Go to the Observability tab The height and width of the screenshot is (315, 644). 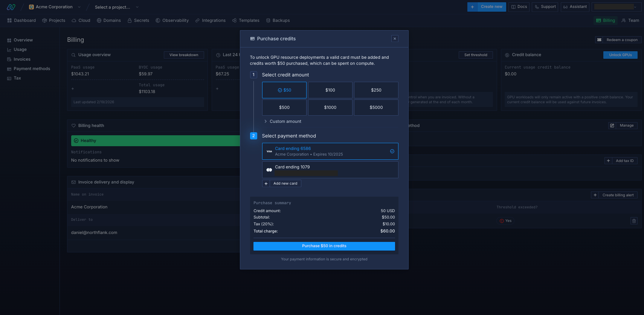(172, 20)
